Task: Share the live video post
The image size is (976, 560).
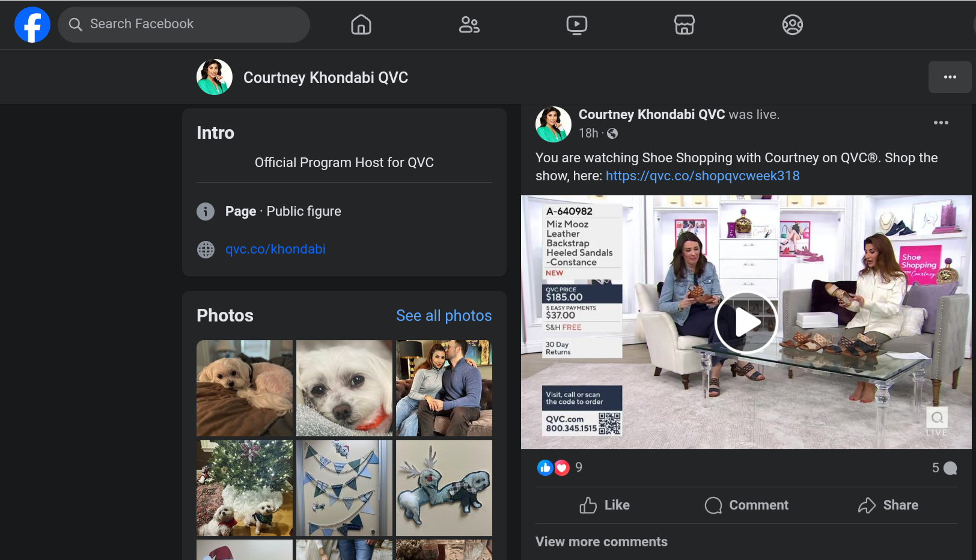Action: point(888,505)
